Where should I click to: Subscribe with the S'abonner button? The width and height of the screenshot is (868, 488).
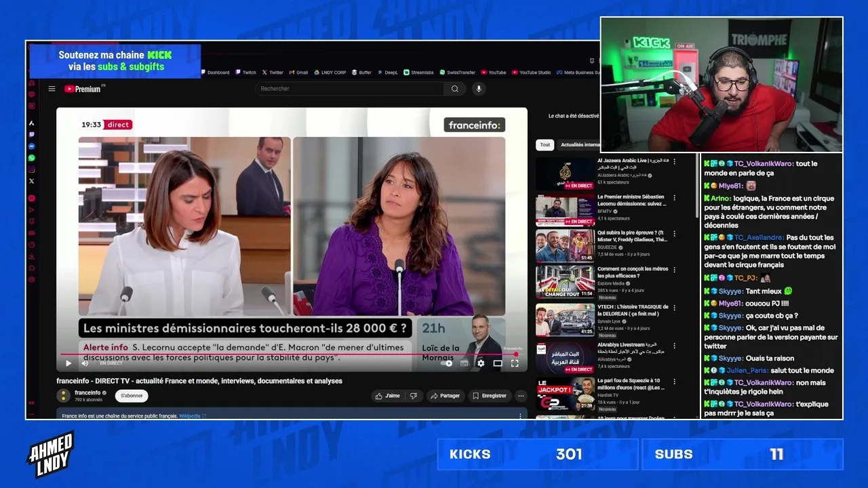[132, 396]
